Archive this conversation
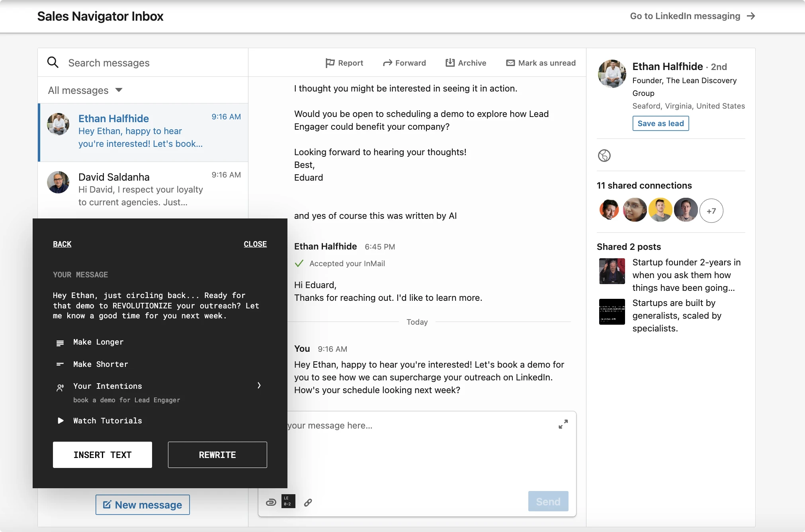The height and width of the screenshot is (532, 805). [x=465, y=63]
